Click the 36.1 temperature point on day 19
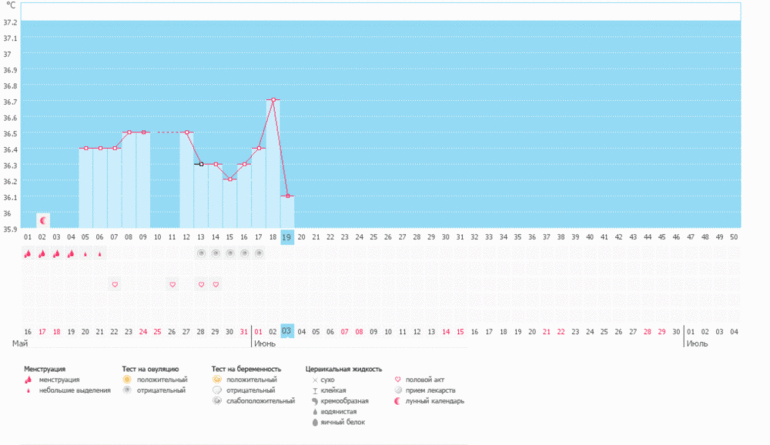Image resolution: width=770 pixels, height=445 pixels. (287, 196)
